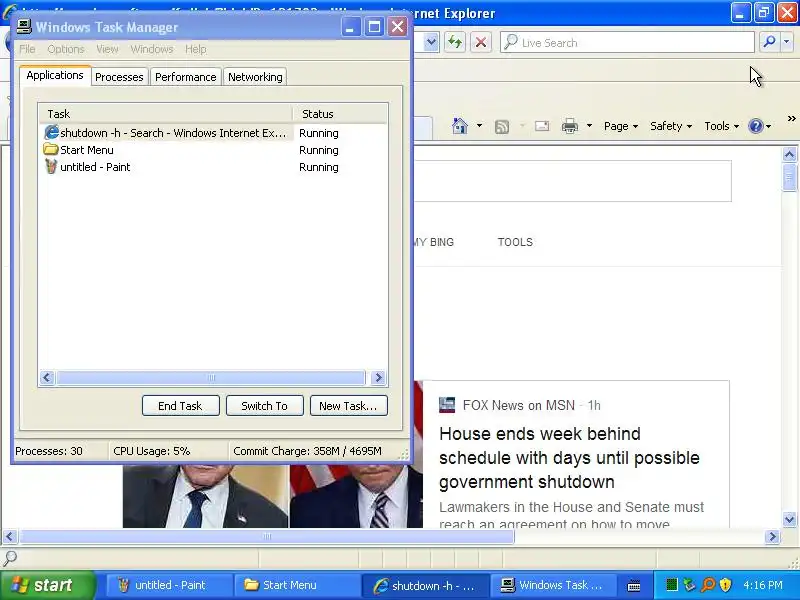Open the Windows menu in Task Manager

[152, 49]
